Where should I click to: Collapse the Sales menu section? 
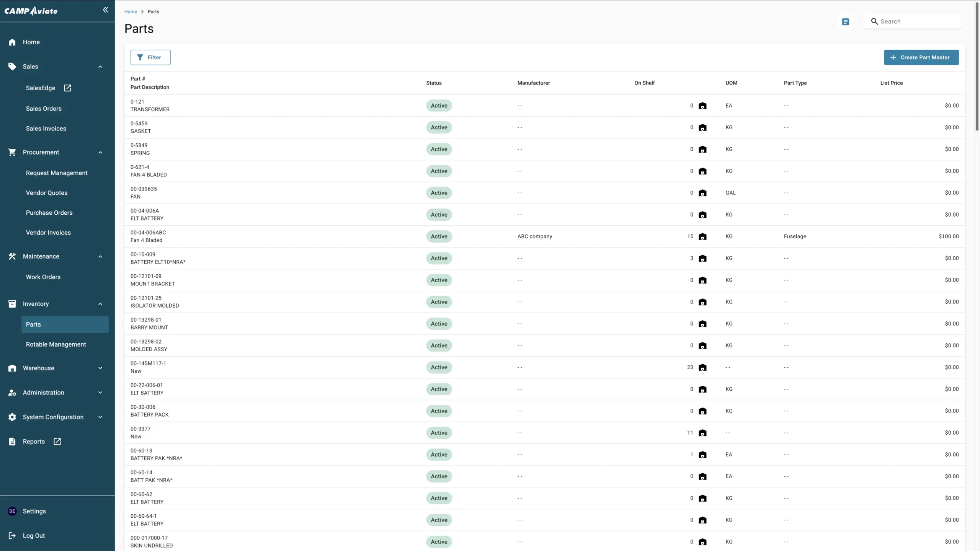coord(100,67)
